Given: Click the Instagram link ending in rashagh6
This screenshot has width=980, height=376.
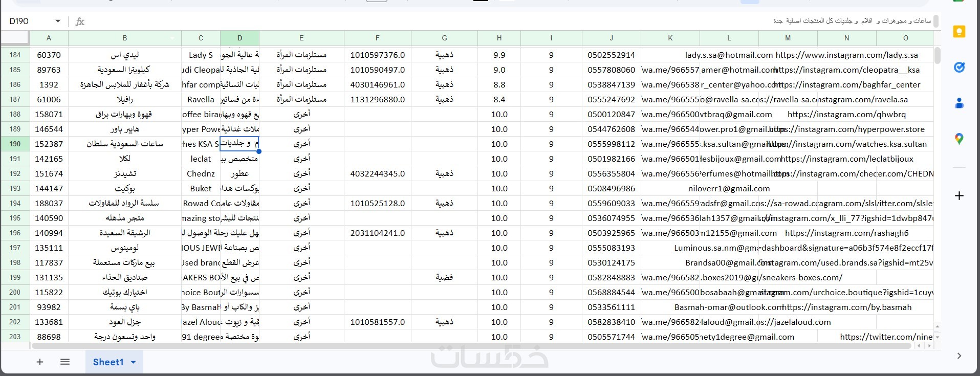Looking at the screenshot, I should [x=846, y=233].
